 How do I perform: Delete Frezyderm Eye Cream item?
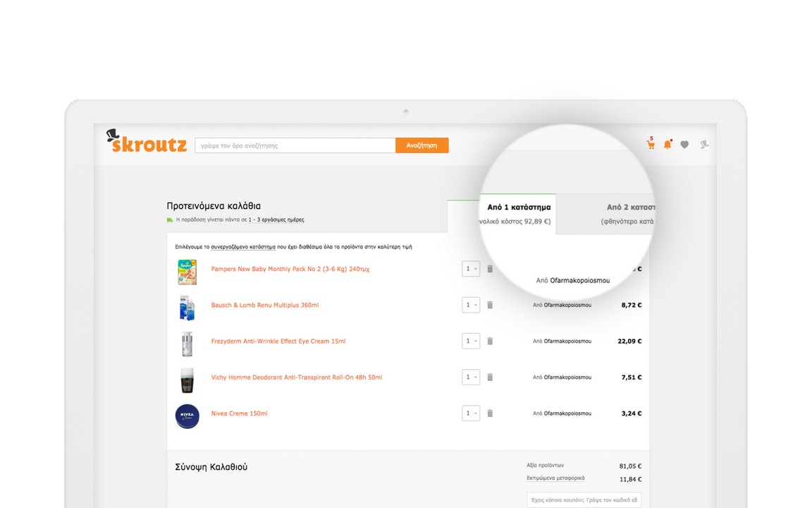pyautogui.click(x=490, y=341)
